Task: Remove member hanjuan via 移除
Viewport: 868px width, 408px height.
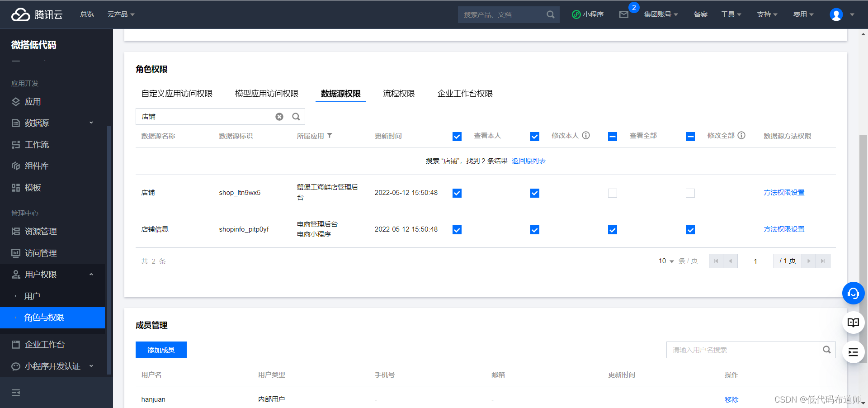Action: click(731, 399)
